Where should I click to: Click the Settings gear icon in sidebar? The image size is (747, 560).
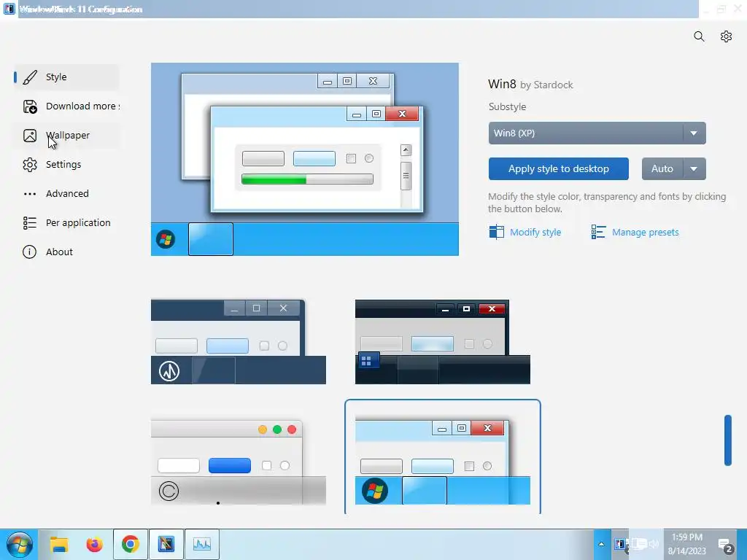pyautogui.click(x=30, y=165)
